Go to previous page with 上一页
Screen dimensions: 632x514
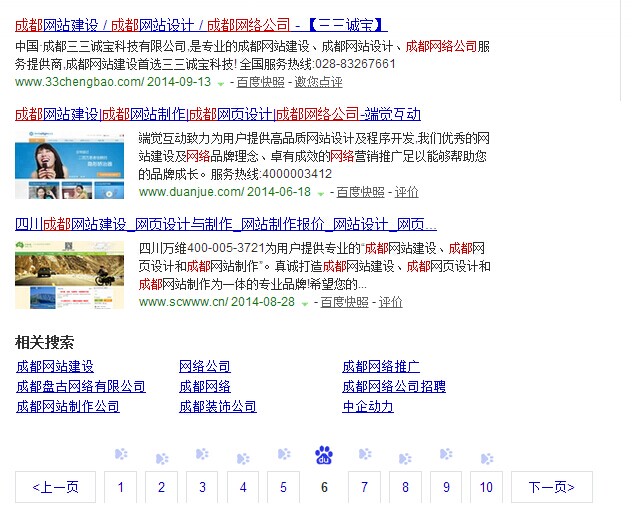click(56, 487)
